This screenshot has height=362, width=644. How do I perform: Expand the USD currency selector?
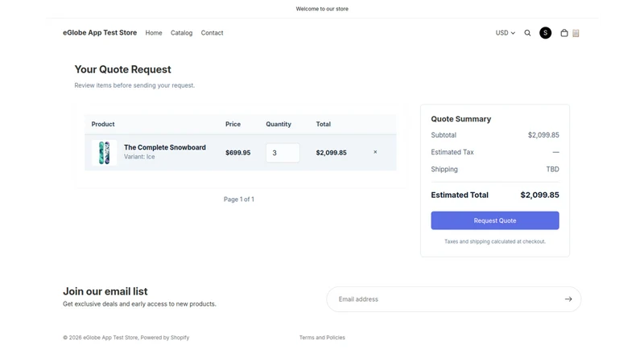(x=506, y=33)
